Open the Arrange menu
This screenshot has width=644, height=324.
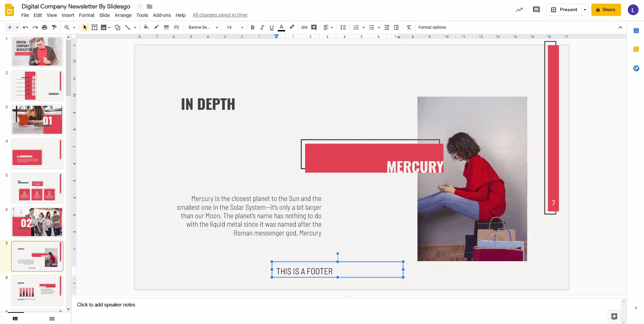[123, 15]
